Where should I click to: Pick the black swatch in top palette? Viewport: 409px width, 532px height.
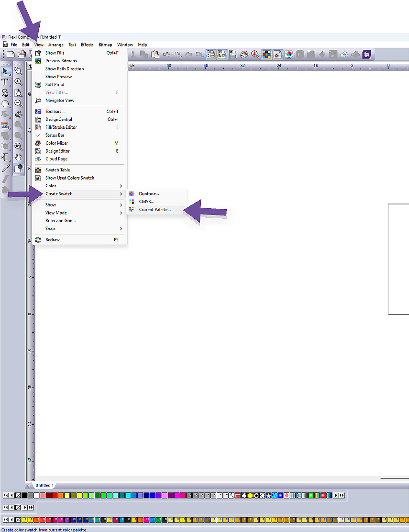coord(24,495)
